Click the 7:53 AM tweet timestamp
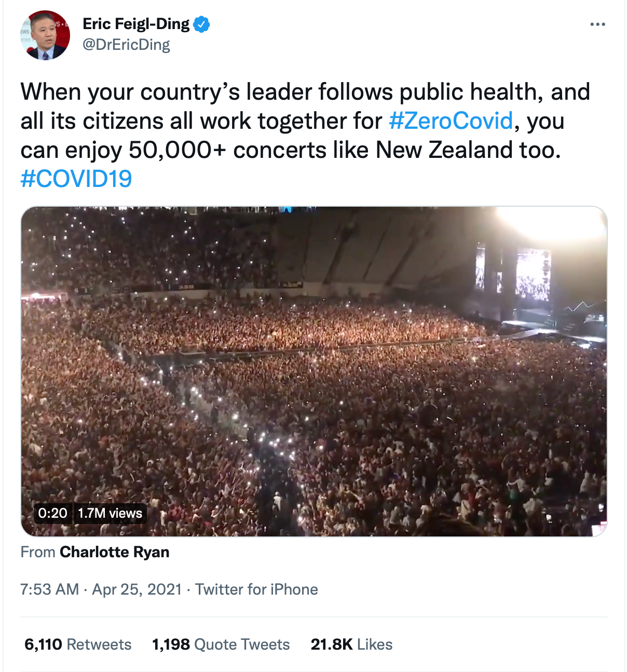Screen dimensions: 627x672 (50, 589)
